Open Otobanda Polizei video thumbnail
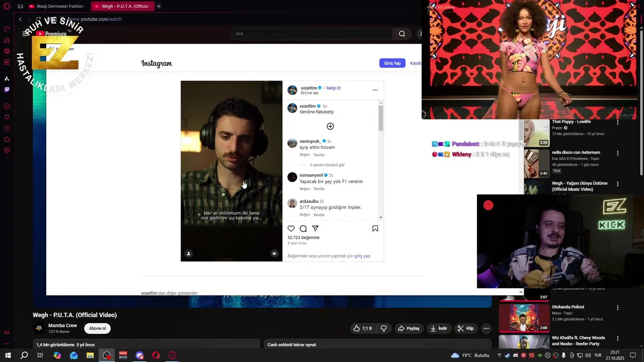644x362 pixels. coord(524,318)
